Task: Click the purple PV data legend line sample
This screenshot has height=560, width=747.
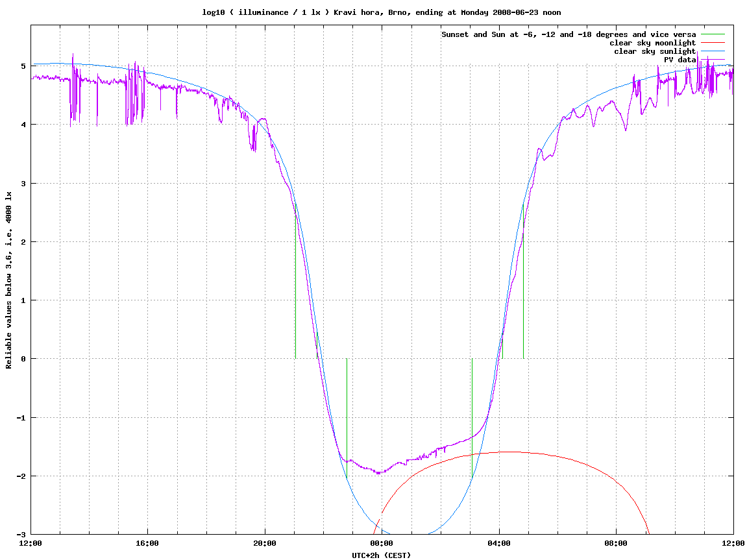Action: pyautogui.click(x=713, y=60)
